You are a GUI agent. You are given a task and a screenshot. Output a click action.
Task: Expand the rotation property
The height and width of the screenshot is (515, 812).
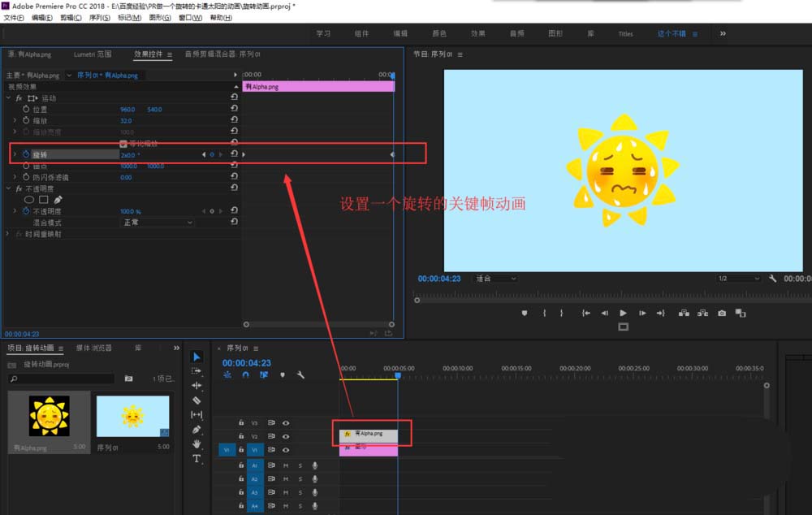click(x=15, y=154)
